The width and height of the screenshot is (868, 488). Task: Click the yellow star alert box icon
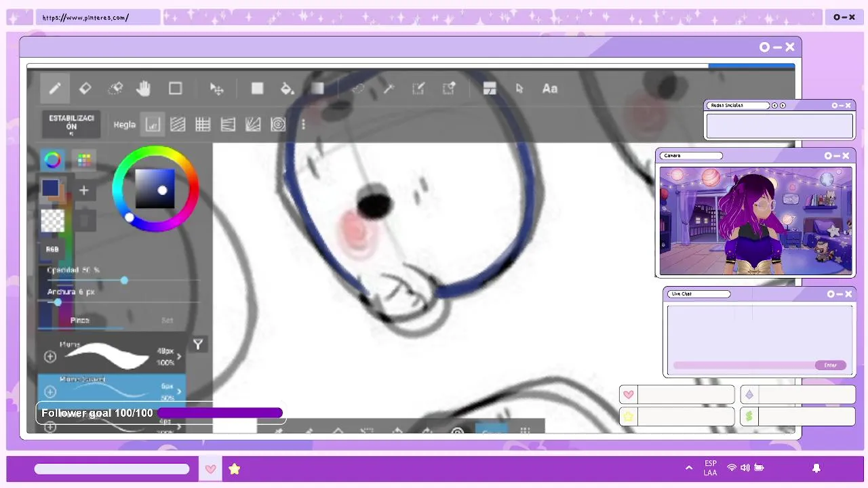(x=629, y=416)
